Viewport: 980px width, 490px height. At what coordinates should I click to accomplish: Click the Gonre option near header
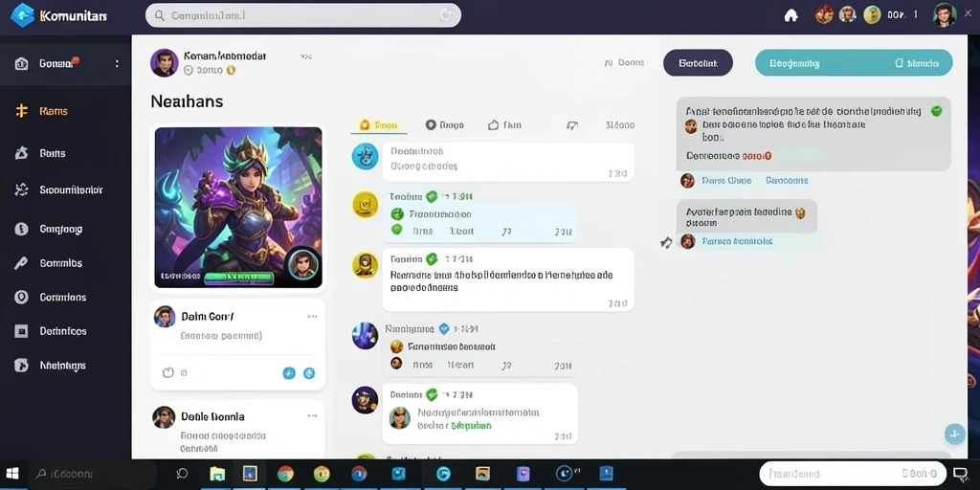pyautogui.click(x=624, y=62)
